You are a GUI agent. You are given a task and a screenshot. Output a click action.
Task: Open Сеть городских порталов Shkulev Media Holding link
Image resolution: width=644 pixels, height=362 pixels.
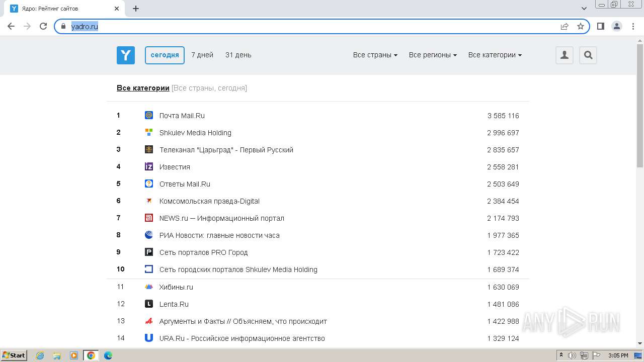pos(238,269)
